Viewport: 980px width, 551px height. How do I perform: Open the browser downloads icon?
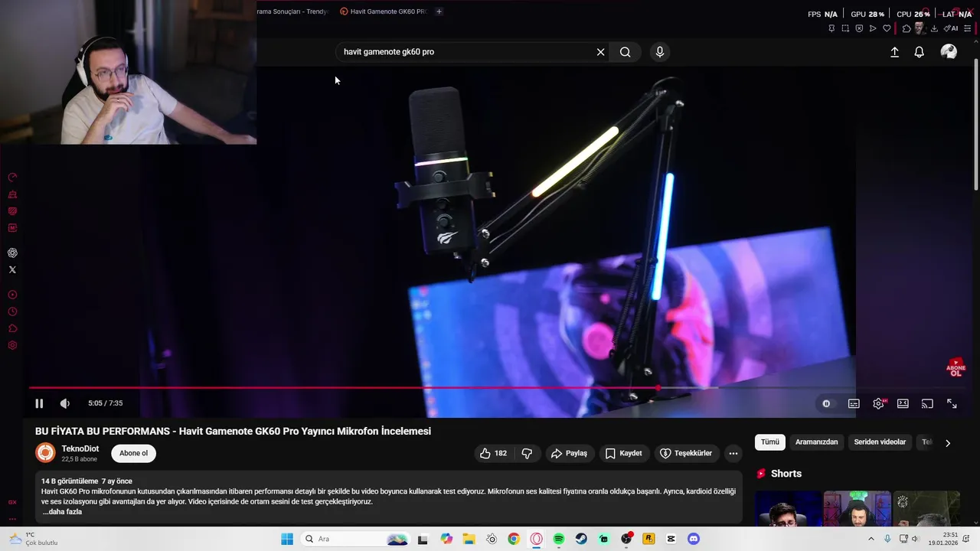coord(934,28)
